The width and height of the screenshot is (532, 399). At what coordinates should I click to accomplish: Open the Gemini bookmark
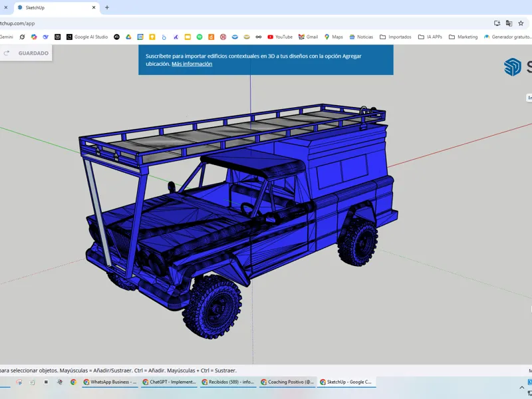[x=7, y=37]
